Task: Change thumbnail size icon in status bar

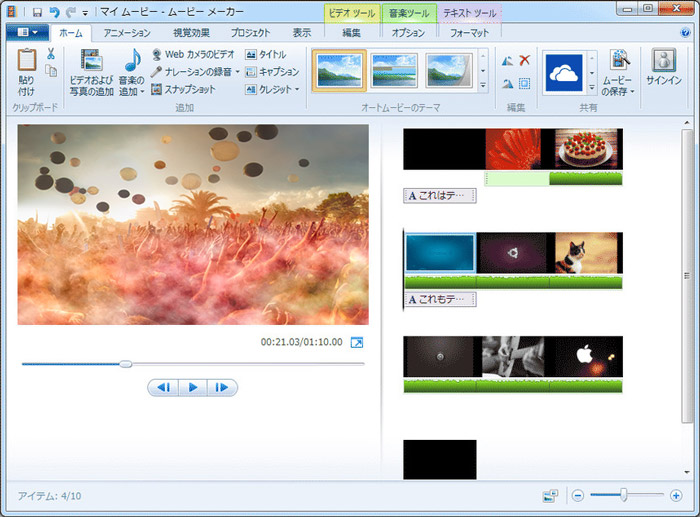Action: pyautogui.click(x=550, y=496)
